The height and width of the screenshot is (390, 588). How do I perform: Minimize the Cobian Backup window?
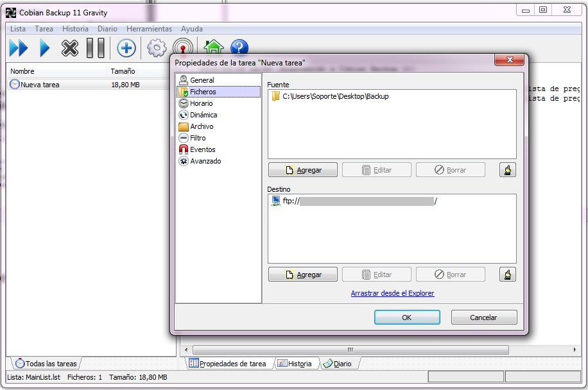pyautogui.click(x=526, y=10)
